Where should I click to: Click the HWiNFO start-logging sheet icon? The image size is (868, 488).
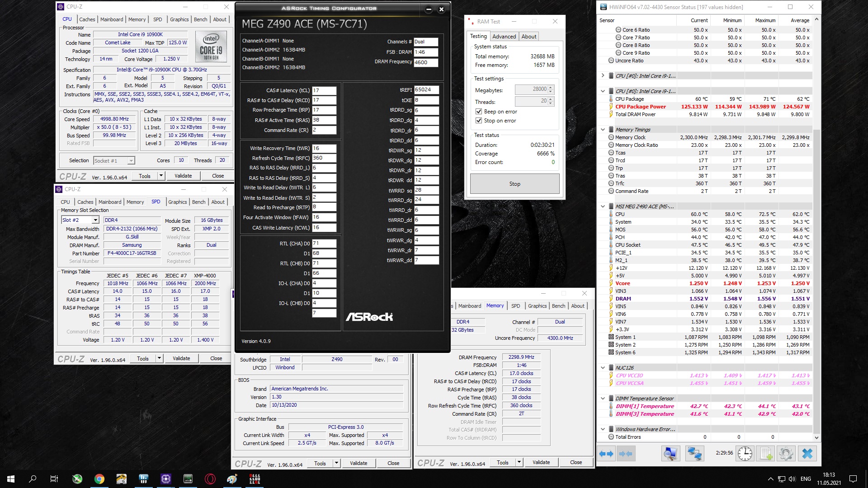point(766,454)
